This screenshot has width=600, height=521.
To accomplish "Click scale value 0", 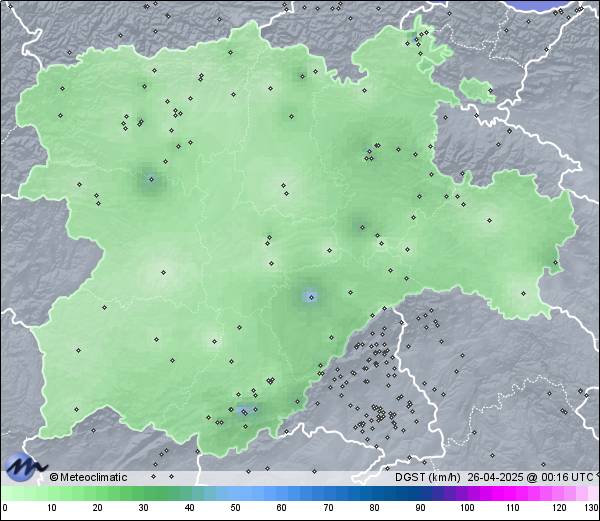I will coord(5,508).
